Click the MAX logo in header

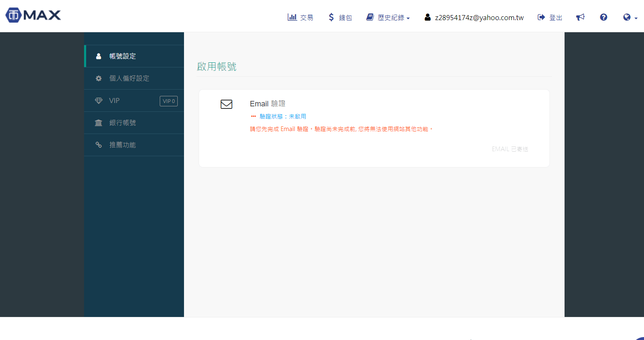pyautogui.click(x=33, y=15)
